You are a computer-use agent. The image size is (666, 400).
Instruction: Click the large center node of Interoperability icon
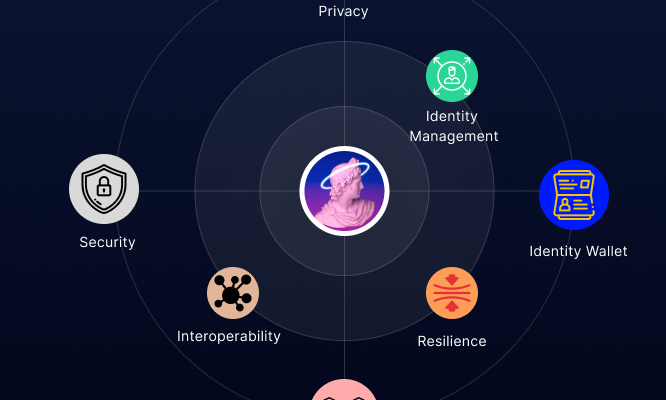[x=231, y=295]
